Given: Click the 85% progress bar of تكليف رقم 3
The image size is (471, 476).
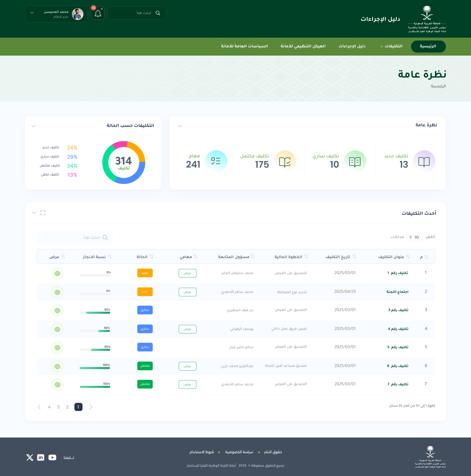Looking at the screenshot, I should (x=95, y=313).
